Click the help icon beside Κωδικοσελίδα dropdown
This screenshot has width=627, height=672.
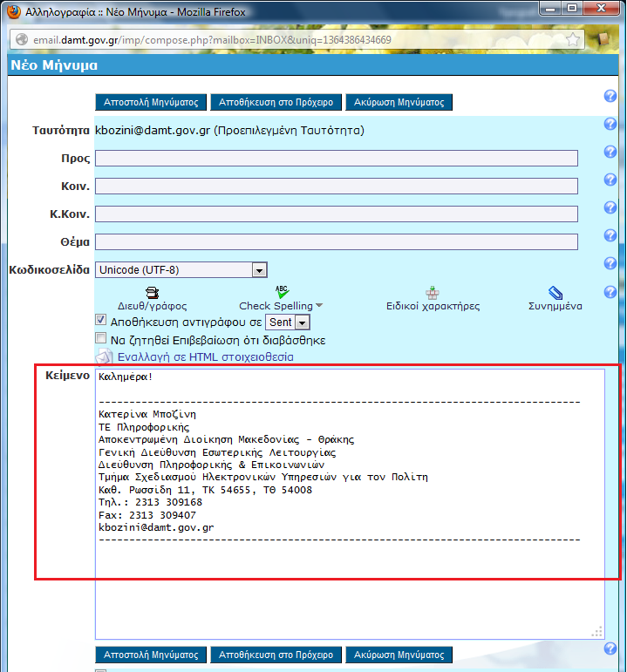(610, 263)
